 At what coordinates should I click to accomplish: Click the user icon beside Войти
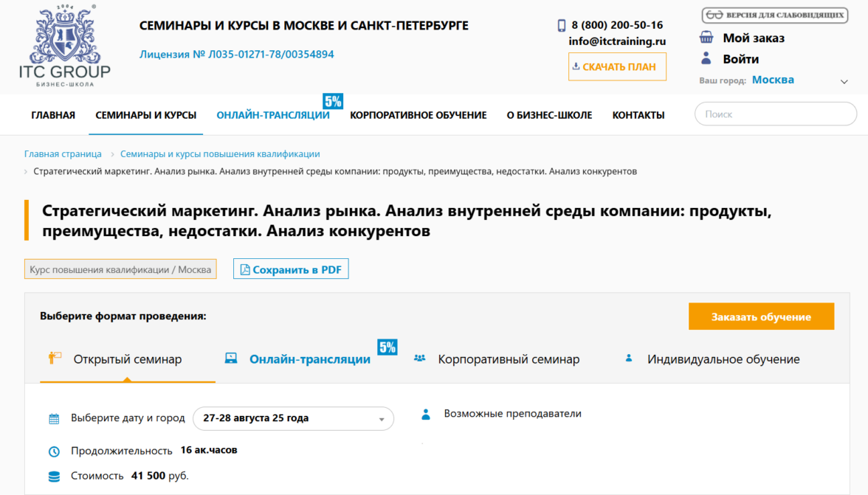coord(706,58)
